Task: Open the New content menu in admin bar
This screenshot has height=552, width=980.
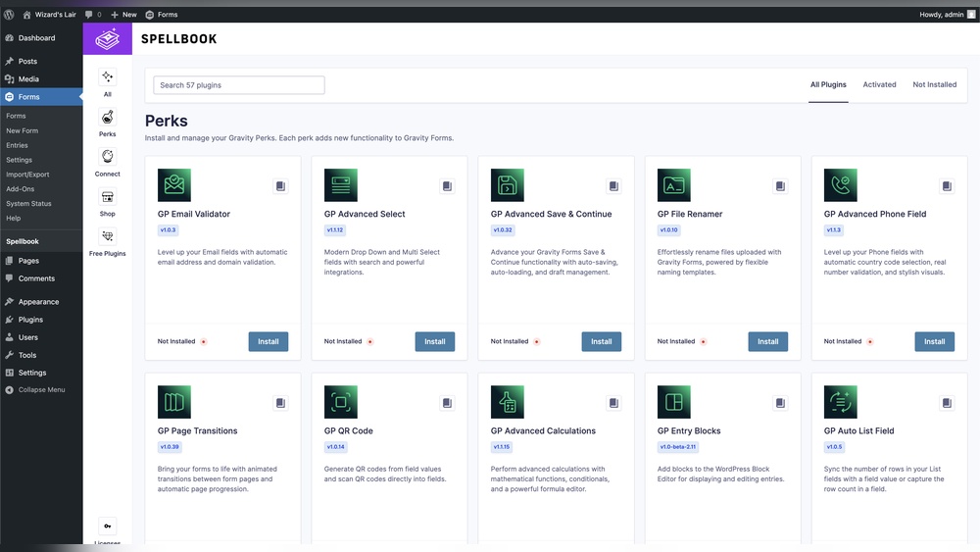Action: pyautogui.click(x=123, y=15)
